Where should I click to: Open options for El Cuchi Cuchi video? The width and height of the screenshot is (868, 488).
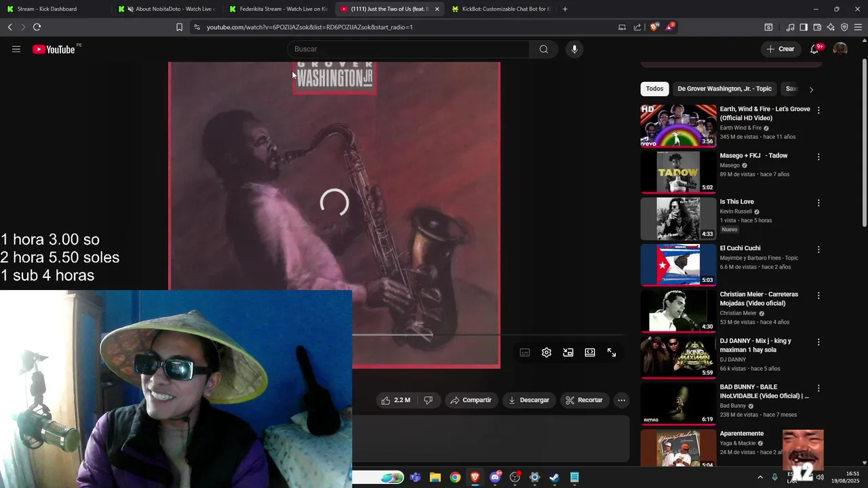[x=818, y=249]
